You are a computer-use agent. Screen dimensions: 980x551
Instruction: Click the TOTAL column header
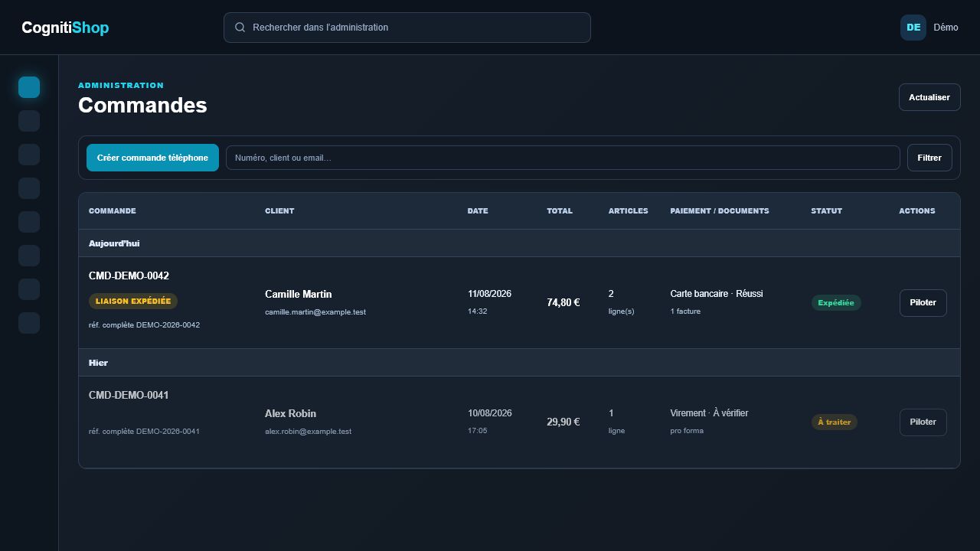point(560,211)
